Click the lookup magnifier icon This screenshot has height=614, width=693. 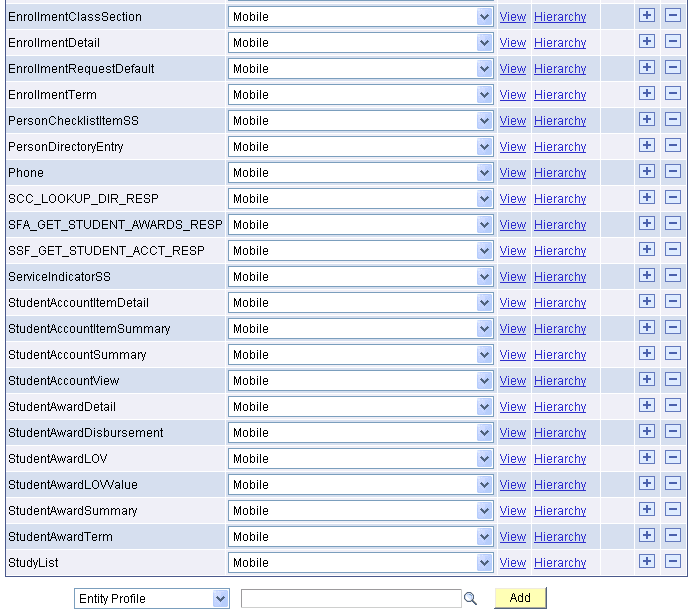[x=470, y=599]
